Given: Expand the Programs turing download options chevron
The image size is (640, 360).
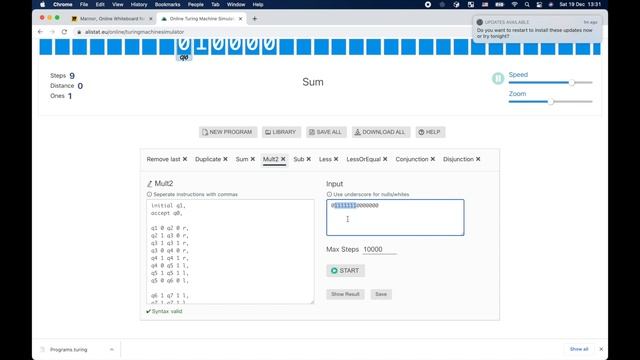Looking at the screenshot, I should coord(111,350).
